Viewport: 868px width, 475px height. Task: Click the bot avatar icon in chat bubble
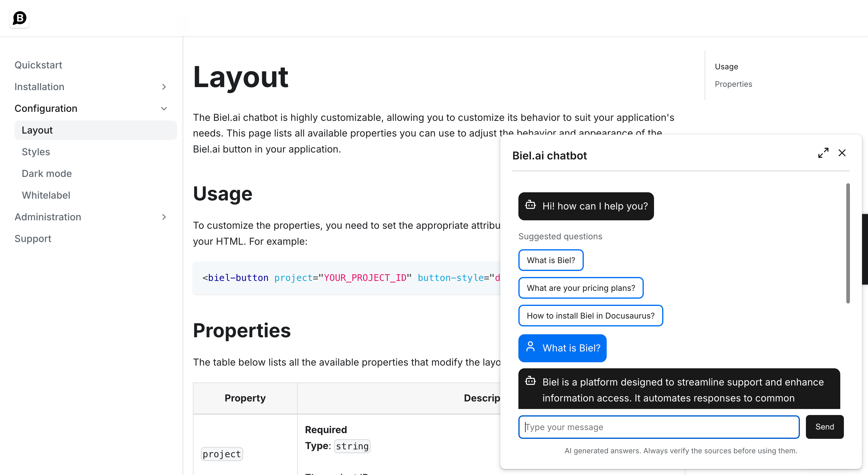click(531, 205)
